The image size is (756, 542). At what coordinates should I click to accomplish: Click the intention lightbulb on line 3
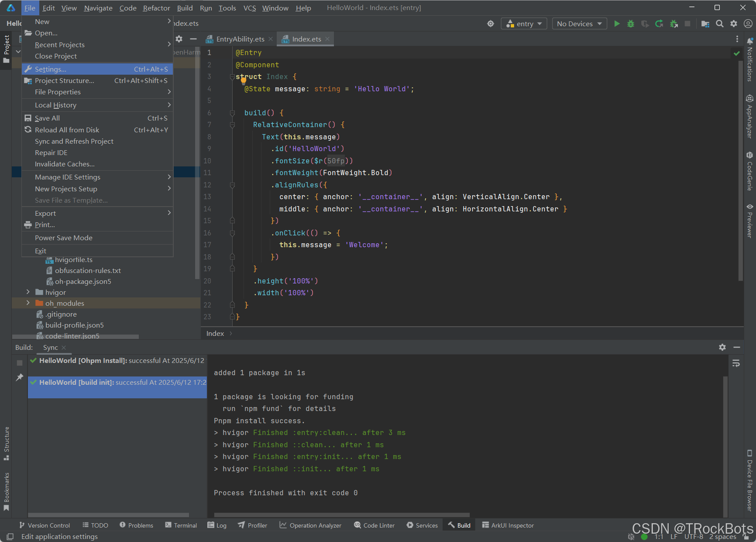pos(244,80)
